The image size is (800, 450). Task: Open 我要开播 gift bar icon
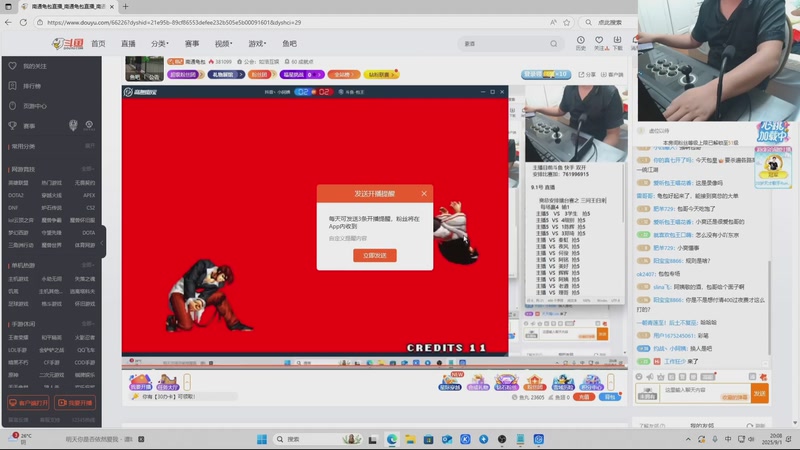tap(140, 382)
